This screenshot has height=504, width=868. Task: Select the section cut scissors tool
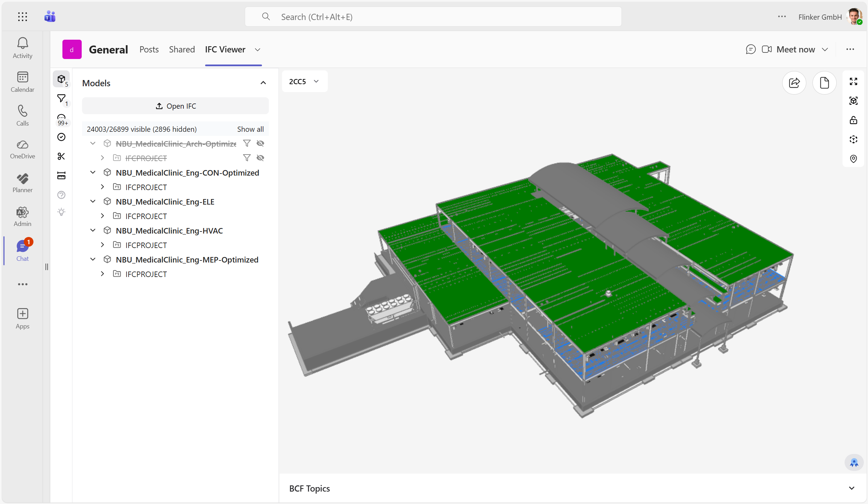click(61, 156)
